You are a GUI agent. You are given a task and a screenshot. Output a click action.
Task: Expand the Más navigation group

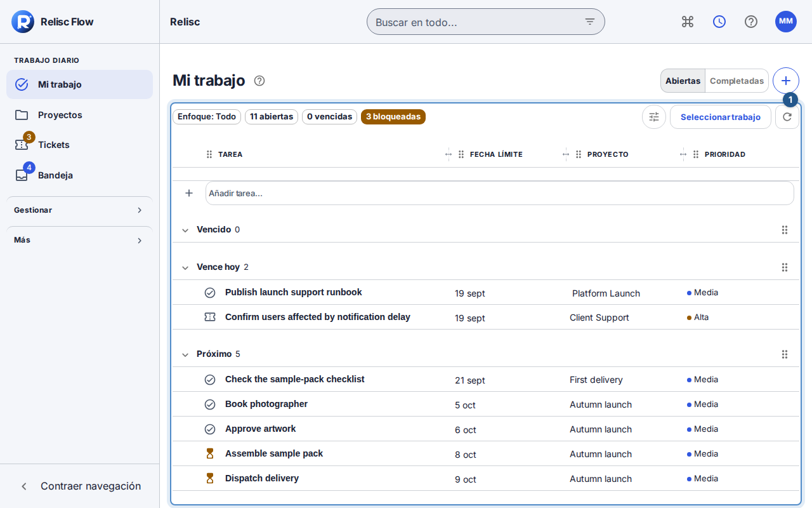[79, 240]
